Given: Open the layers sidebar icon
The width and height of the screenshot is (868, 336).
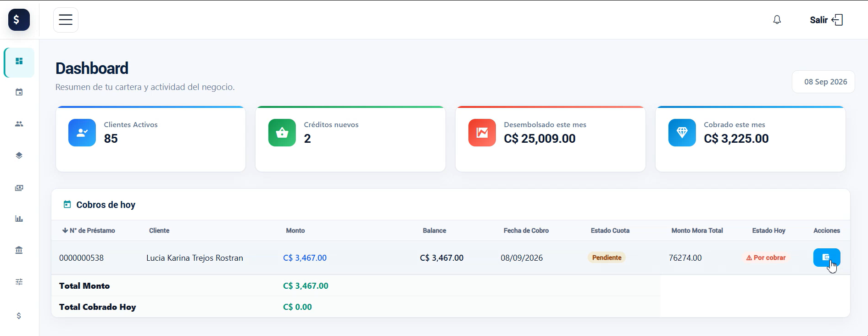Looking at the screenshot, I should [19, 155].
